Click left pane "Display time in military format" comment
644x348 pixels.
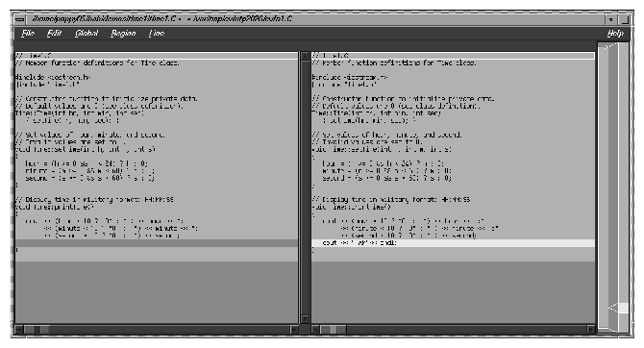click(x=94, y=200)
